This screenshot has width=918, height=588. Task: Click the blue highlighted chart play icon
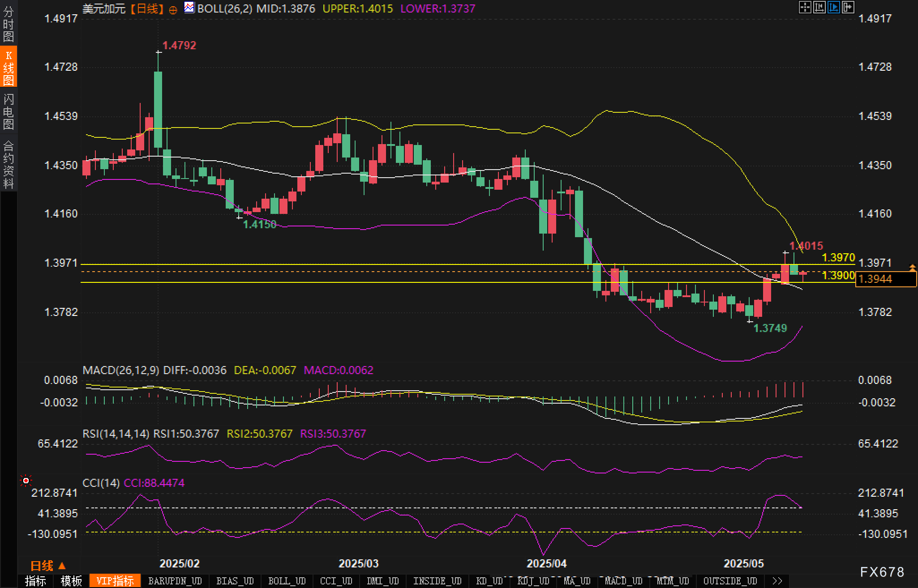(x=833, y=7)
